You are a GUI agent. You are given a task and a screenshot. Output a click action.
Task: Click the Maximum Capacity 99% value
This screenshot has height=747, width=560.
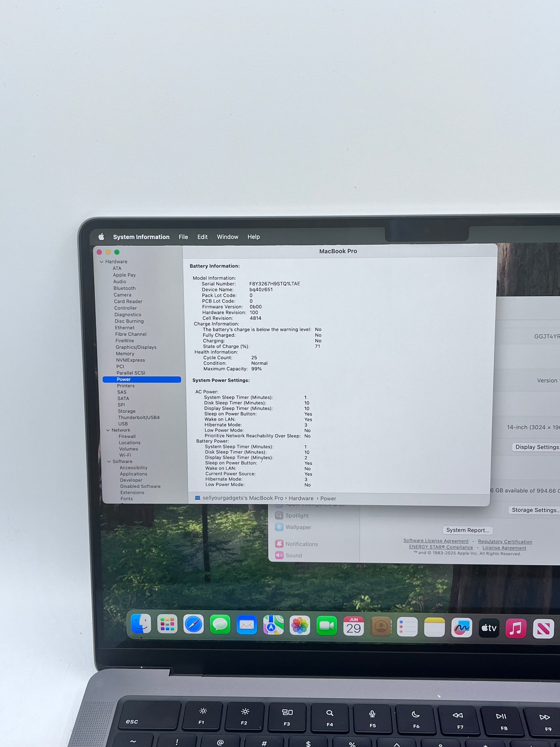257,369
